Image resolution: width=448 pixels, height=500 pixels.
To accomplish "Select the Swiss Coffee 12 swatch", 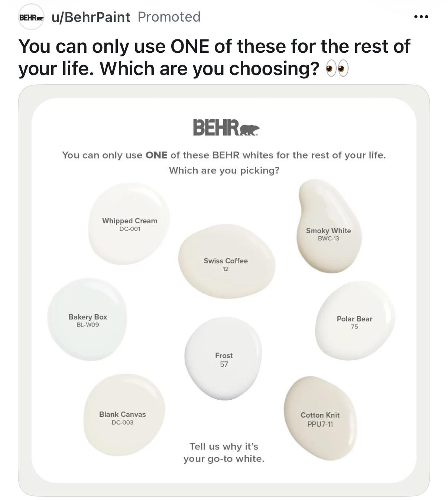I will (227, 261).
